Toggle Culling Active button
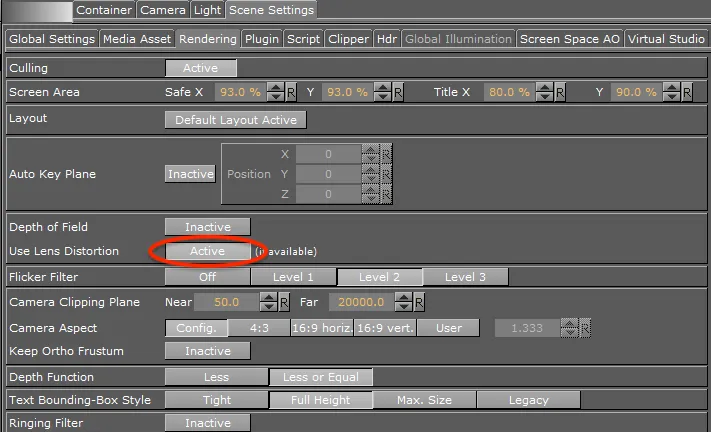Viewport: 711px width, 432px height. [200, 68]
